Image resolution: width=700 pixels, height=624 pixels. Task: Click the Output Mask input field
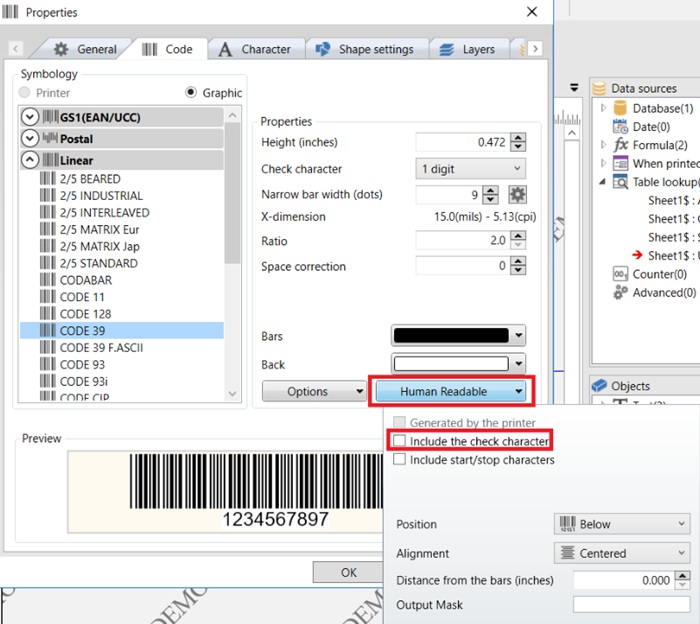point(631,605)
